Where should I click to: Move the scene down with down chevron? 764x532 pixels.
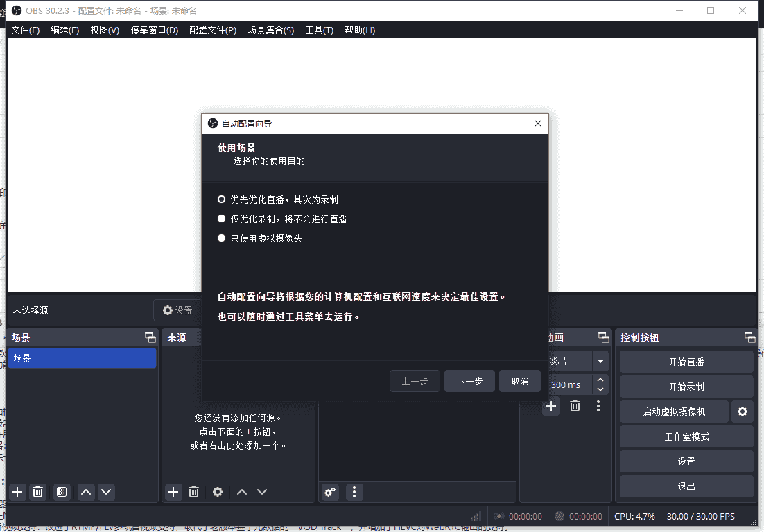pyautogui.click(x=105, y=492)
